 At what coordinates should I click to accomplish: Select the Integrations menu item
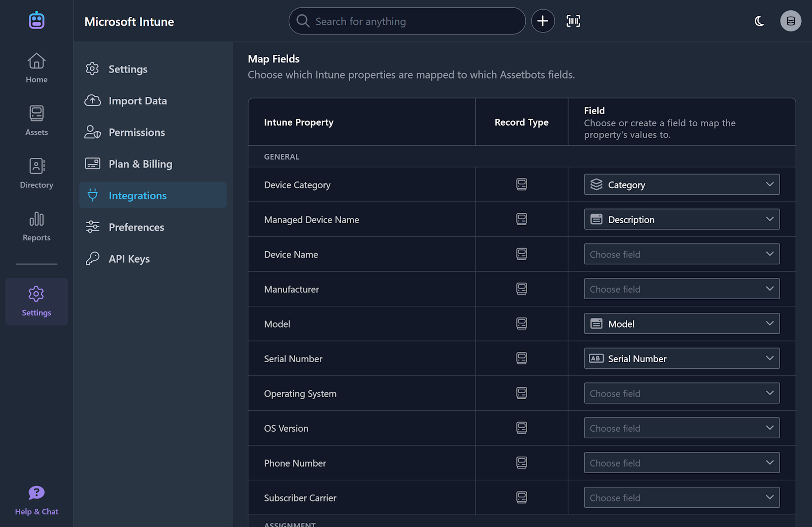pos(153,195)
